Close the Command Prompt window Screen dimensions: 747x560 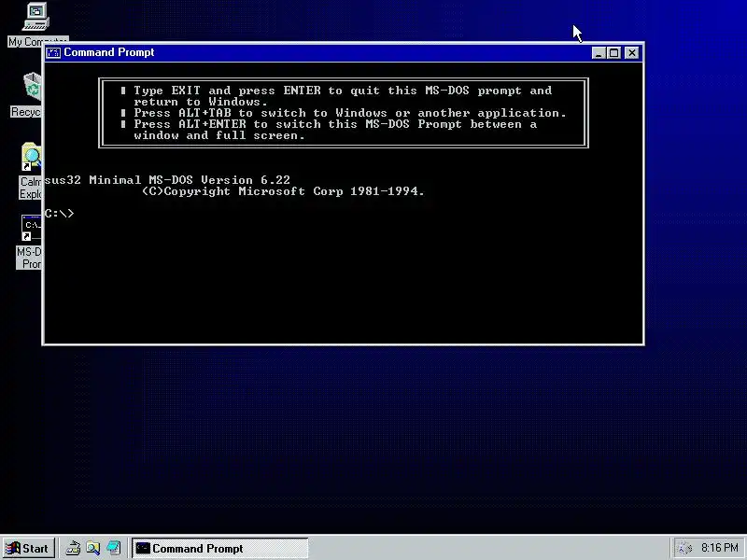point(632,53)
